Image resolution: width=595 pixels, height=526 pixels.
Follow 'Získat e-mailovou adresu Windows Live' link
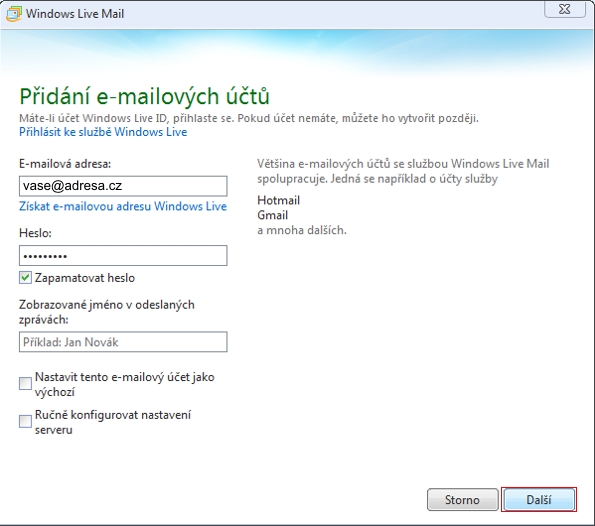(x=123, y=206)
